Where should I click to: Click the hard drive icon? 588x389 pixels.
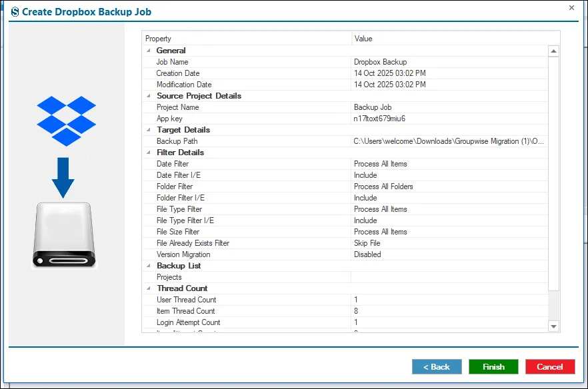click(64, 235)
